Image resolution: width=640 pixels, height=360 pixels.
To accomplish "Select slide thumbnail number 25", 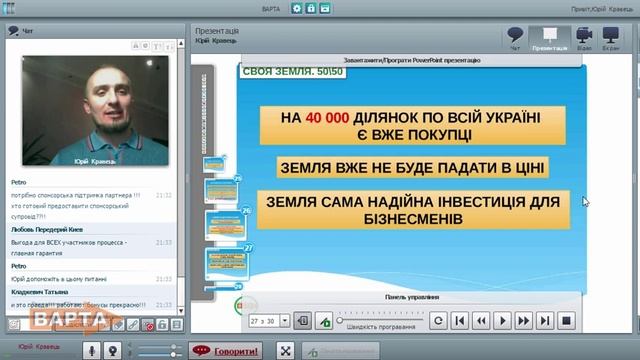I will click(x=222, y=190).
